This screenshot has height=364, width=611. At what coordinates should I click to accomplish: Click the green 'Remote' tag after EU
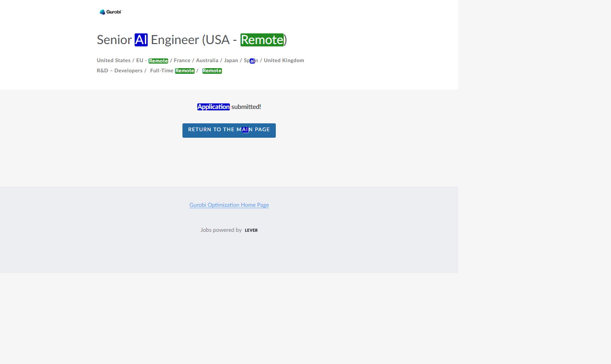[x=158, y=61]
